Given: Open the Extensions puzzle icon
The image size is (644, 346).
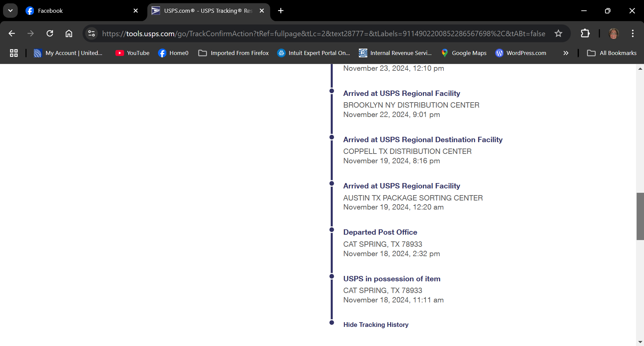Looking at the screenshot, I should pyautogui.click(x=585, y=34).
